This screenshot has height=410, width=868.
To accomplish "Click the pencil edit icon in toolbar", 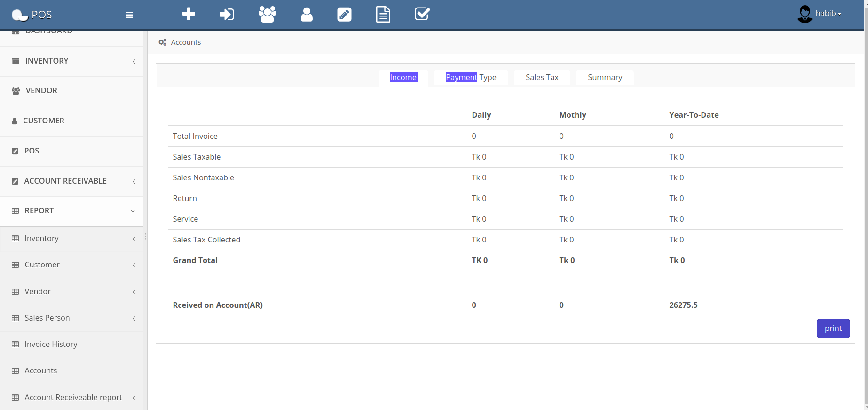I will pos(344,14).
